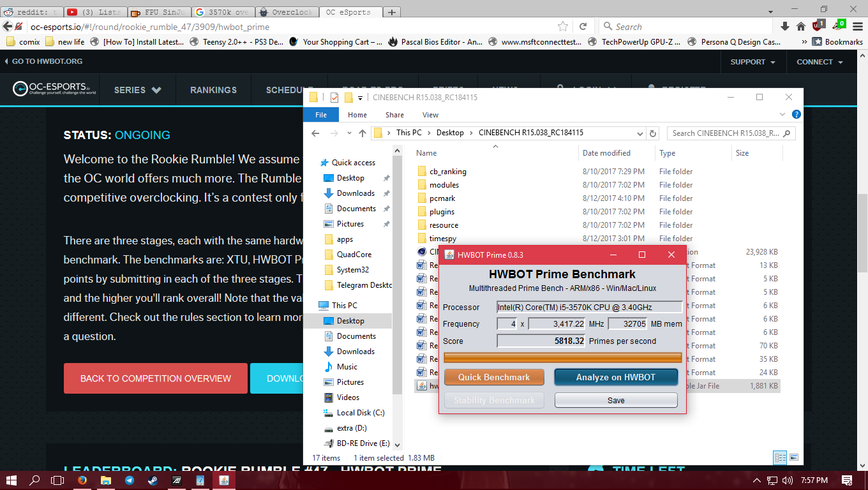Select resource folder
868x490 pixels.
coord(444,225)
